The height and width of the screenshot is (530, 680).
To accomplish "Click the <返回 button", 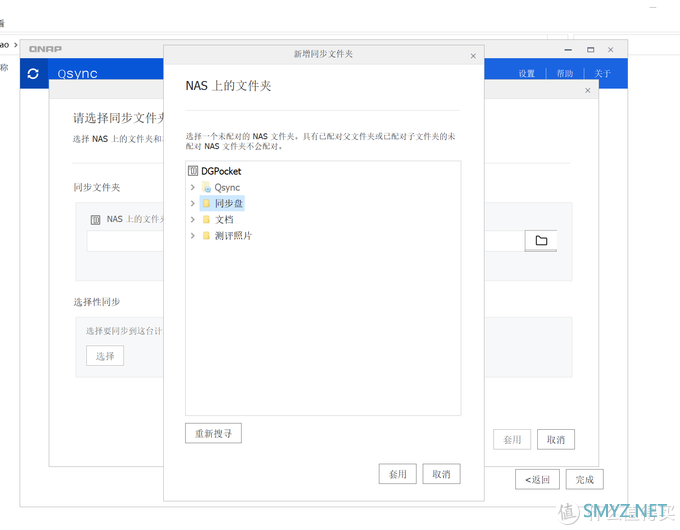I will point(537,479).
